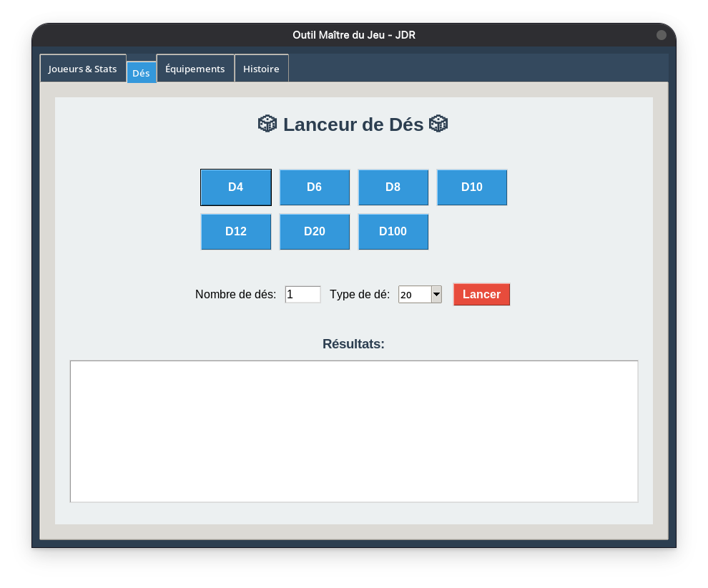The image size is (708, 588).
Task: Expand the Type de dé dropdown arrow
Action: [x=436, y=295]
